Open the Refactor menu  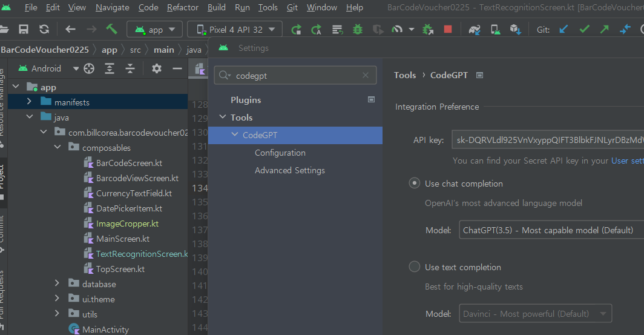[183, 7]
